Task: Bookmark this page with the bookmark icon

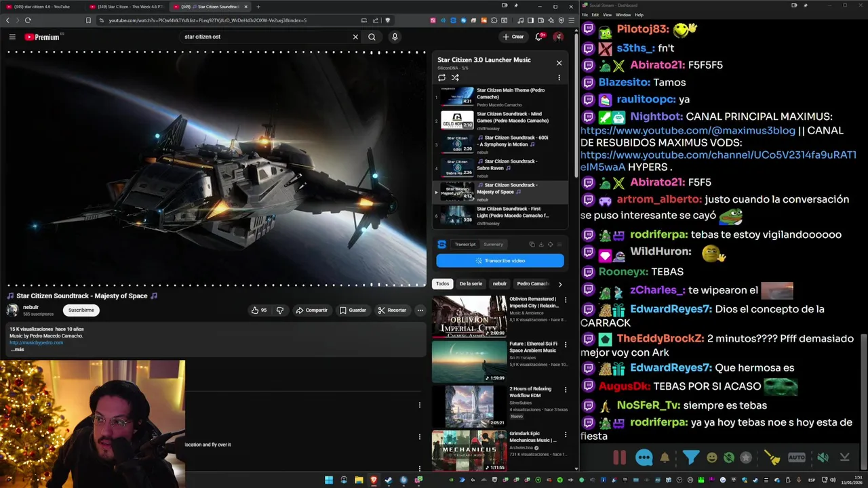Action: tap(88, 20)
